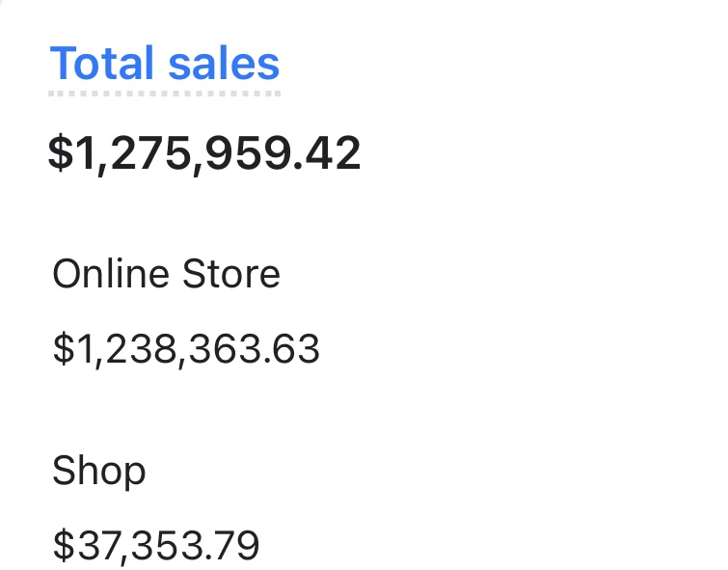
Task: Select the Shop channel label
Action: pos(99,472)
